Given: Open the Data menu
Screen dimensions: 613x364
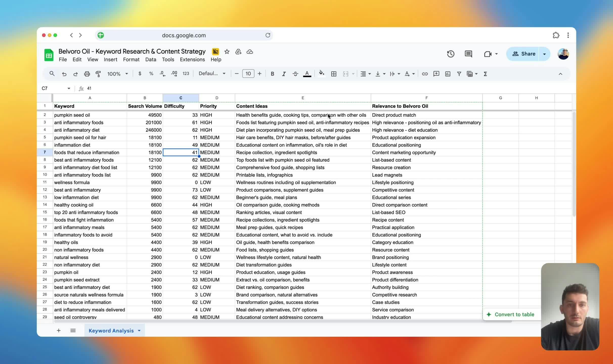Looking at the screenshot, I should pyautogui.click(x=151, y=59).
